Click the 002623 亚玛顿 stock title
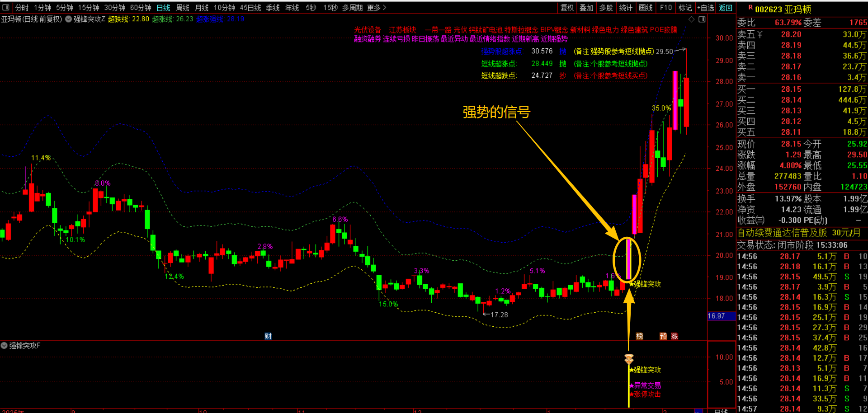This screenshot has height=413, width=868. [783, 9]
